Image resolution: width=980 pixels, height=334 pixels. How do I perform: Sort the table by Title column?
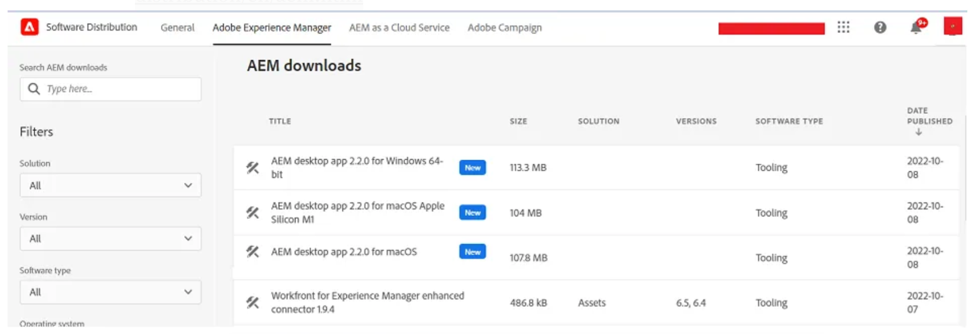coord(280,122)
